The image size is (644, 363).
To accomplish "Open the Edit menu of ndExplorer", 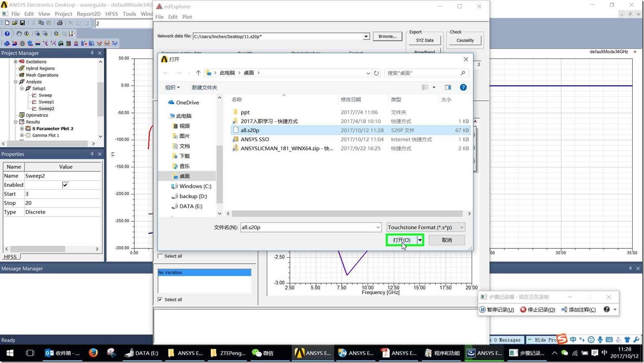I will click(173, 17).
